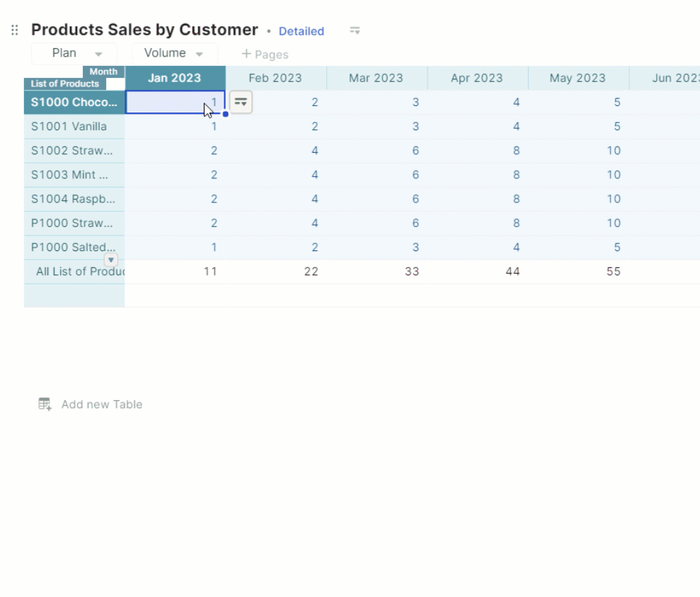Select the S1001 Vanilla row header

click(x=74, y=127)
